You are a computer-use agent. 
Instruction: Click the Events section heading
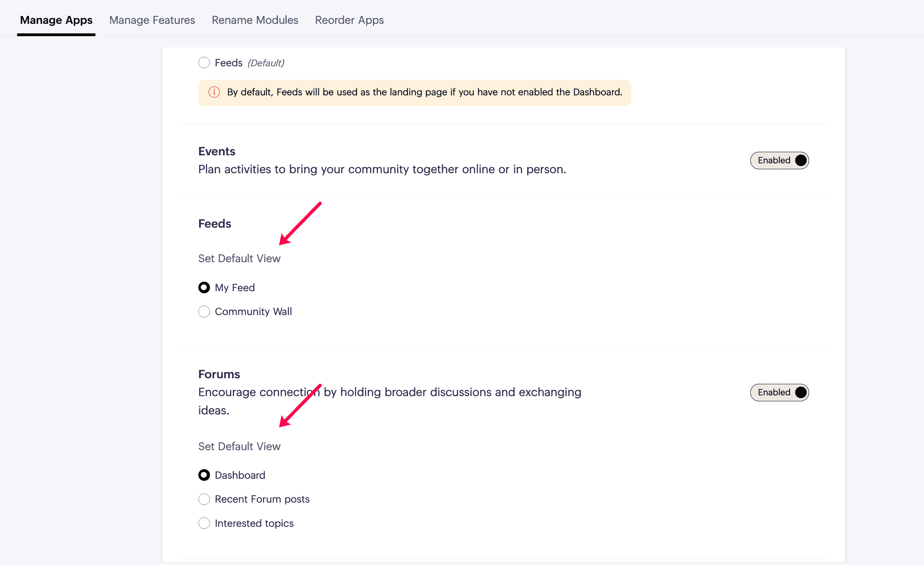[x=217, y=151]
